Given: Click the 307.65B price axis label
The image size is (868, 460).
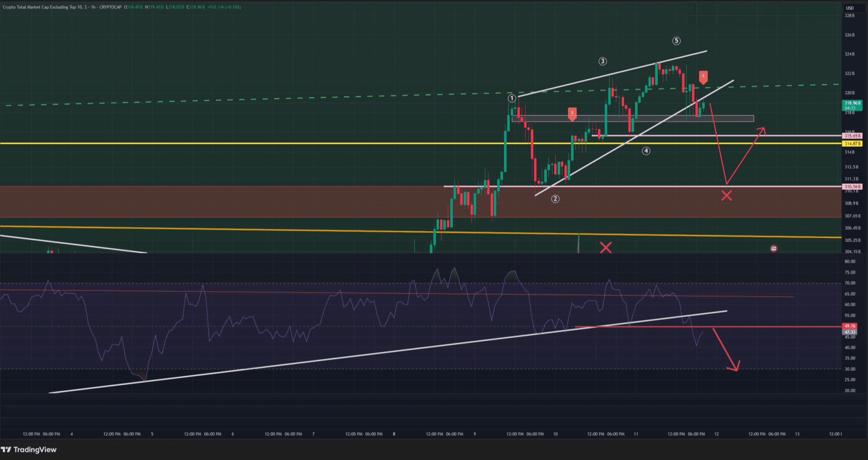Looking at the screenshot, I should (x=852, y=216).
